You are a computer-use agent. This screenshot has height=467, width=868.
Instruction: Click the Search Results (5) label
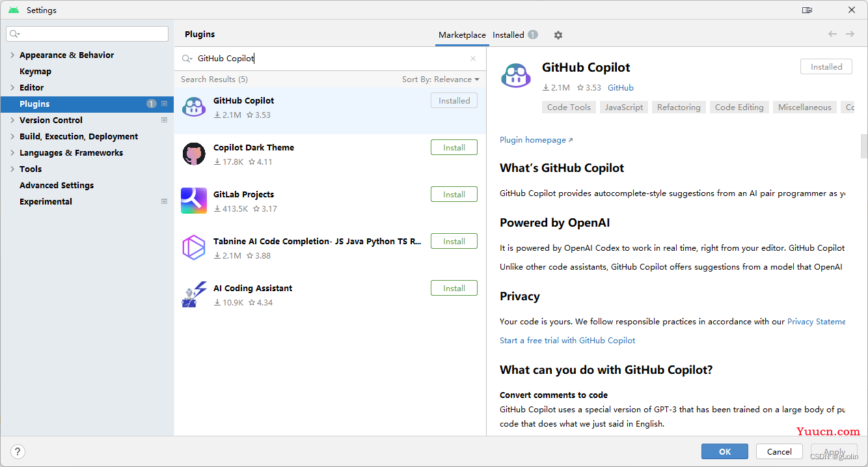(x=214, y=79)
